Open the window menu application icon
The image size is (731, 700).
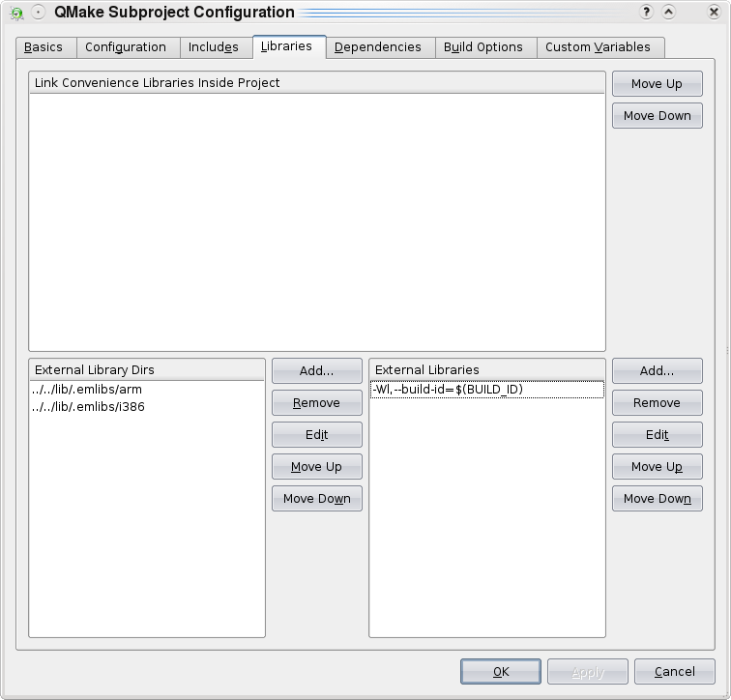coord(16,13)
